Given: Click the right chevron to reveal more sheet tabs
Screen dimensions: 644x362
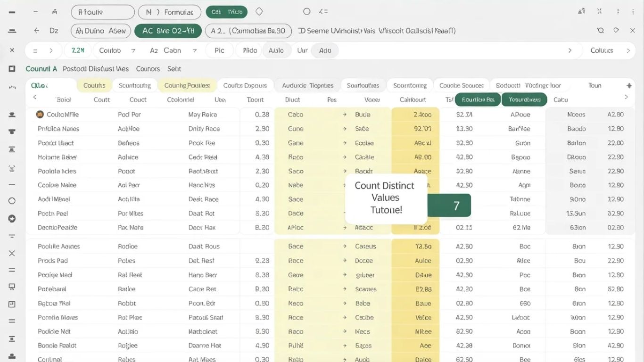Looking at the screenshot, I should (x=627, y=97).
